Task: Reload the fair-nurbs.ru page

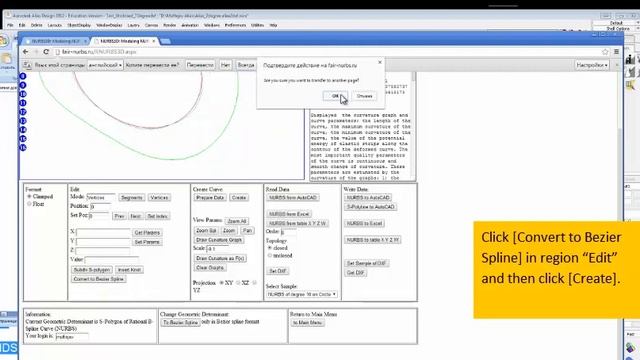Action: click(46, 52)
